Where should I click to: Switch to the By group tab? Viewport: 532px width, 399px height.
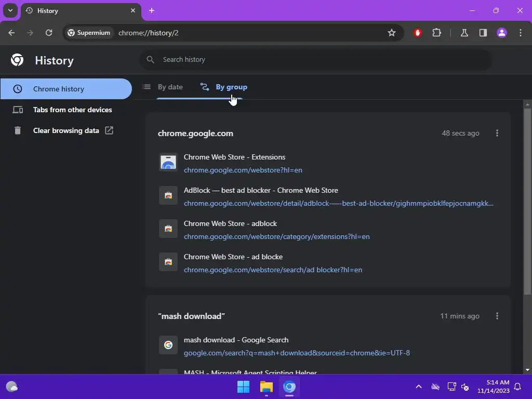(224, 87)
